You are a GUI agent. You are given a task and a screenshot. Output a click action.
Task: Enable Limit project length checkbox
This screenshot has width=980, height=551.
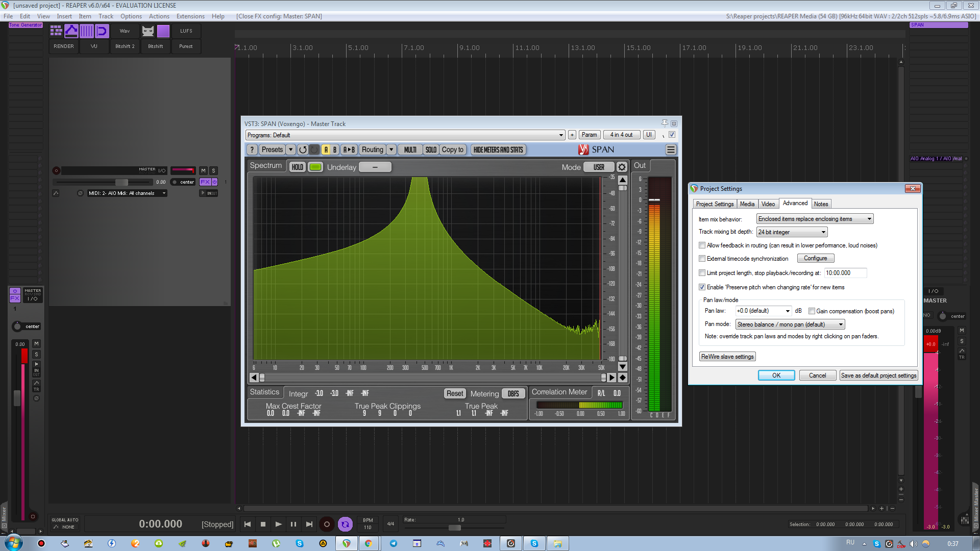click(x=702, y=273)
